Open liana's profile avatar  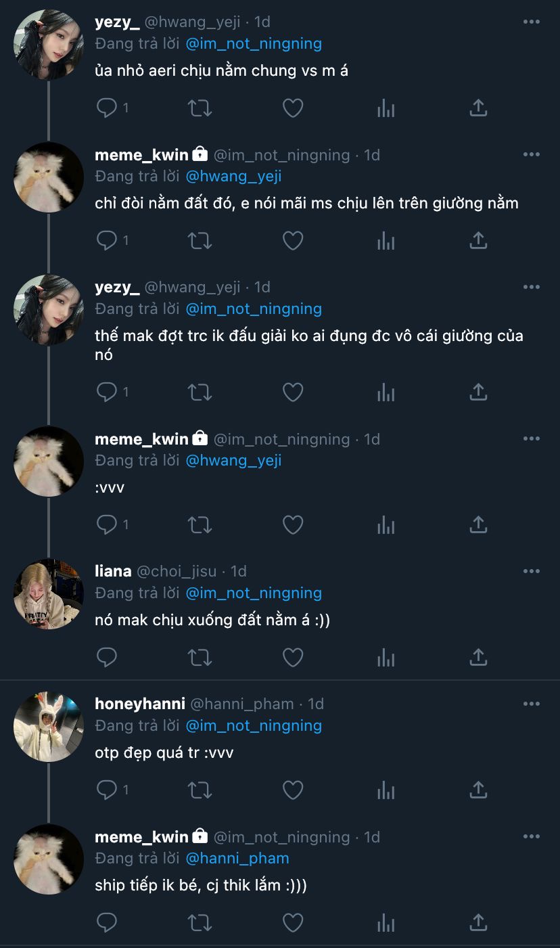[48, 594]
